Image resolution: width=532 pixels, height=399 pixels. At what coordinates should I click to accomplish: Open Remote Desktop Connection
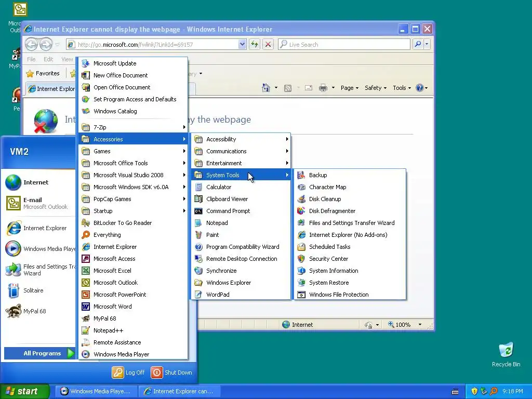coord(241,259)
